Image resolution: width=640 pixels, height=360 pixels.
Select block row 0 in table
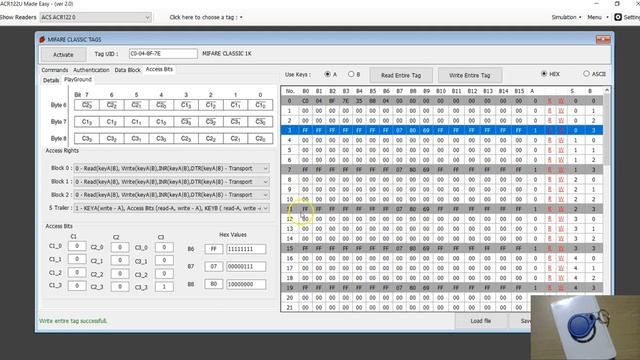(442, 101)
